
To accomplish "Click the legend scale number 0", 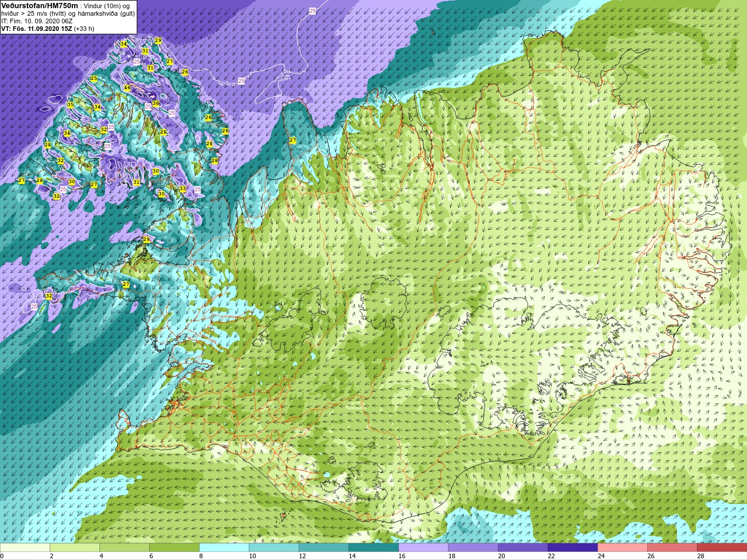I will (x=2, y=556).
